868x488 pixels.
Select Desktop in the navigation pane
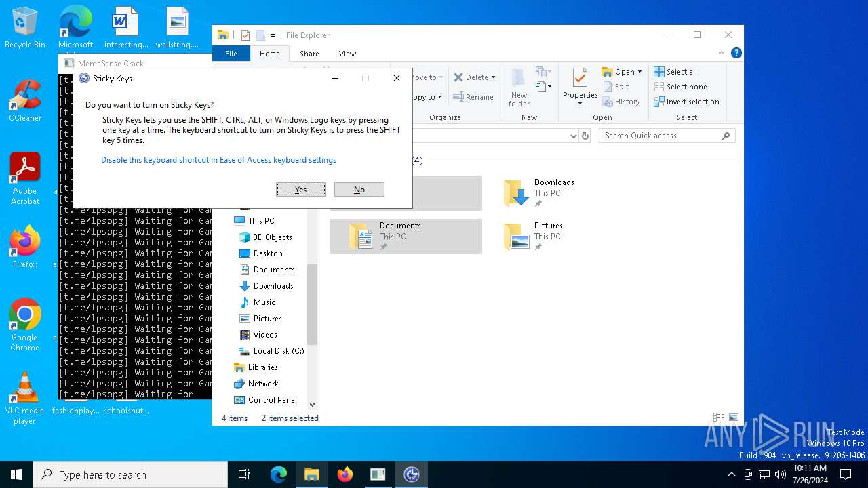click(x=268, y=253)
